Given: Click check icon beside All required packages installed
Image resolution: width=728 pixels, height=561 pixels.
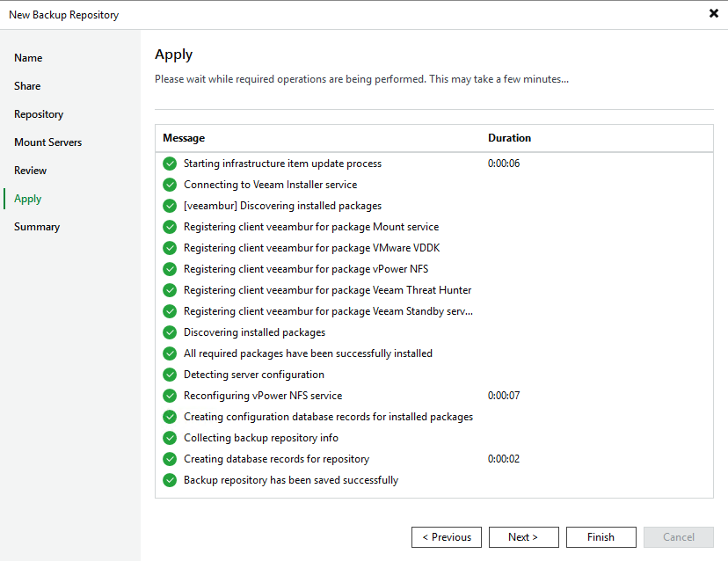Looking at the screenshot, I should pyautogui.click(x=170, y=353).
